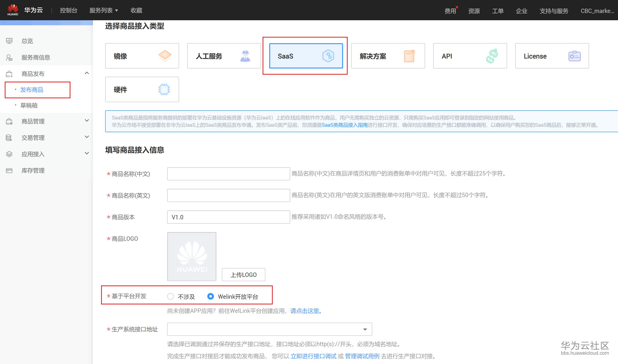618x364 pixels.
Task: Select the 镜像 image product type icon
Action: point(165,56)
